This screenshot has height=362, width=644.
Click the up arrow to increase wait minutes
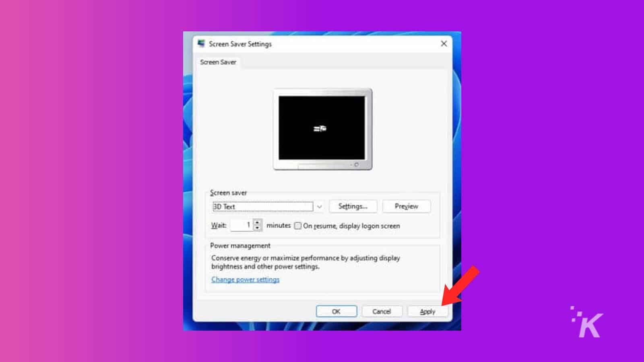(258, 222)
